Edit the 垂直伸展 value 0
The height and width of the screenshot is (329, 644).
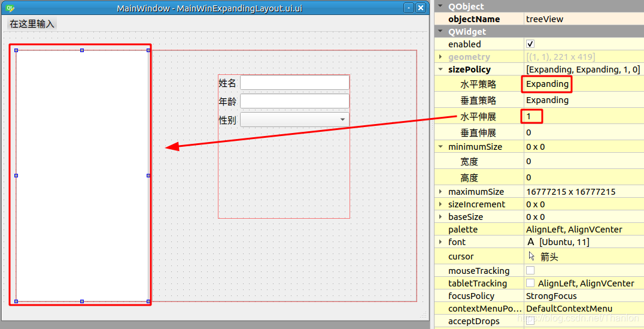[528, 132]
